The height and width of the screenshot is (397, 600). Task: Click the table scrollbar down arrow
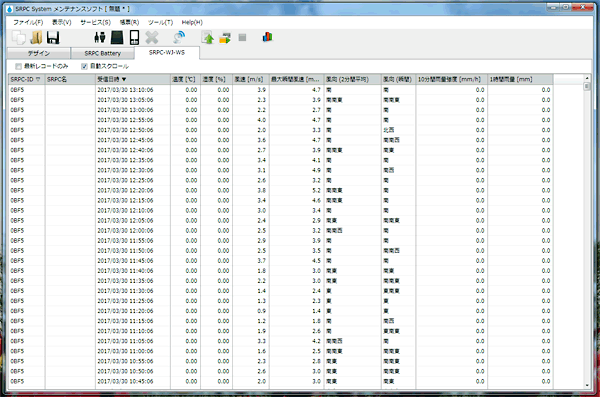click(x=587, y=385)
